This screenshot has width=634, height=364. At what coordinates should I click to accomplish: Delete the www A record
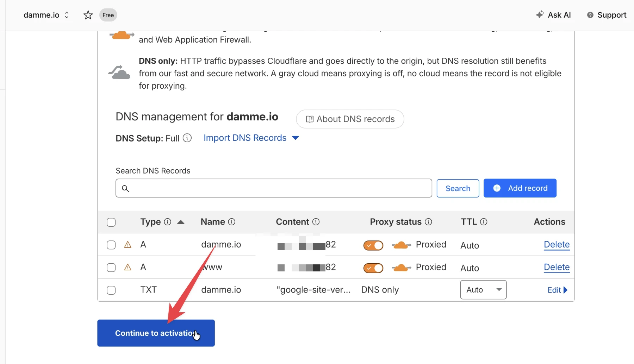557,267
